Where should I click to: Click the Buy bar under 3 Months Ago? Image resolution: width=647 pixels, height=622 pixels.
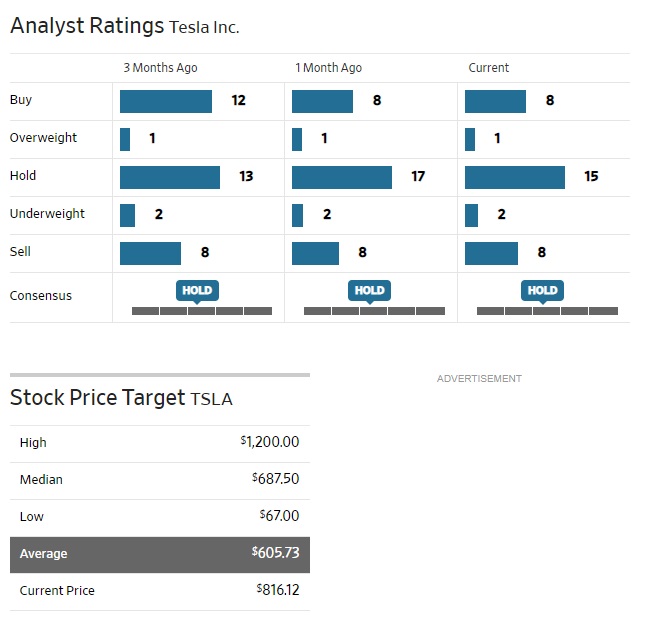click(x=166, y=101)
